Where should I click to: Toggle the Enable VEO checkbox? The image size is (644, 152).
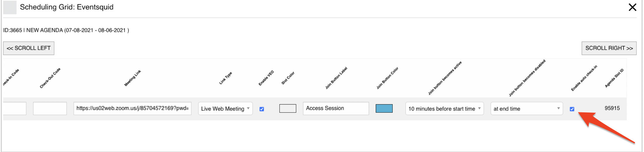(x=262, y=109)
